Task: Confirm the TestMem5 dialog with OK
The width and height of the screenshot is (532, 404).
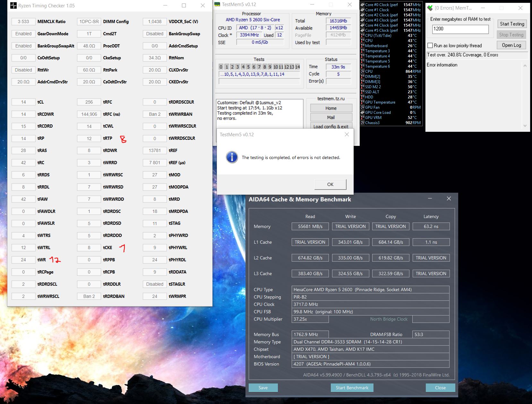Action: (330, 184)
